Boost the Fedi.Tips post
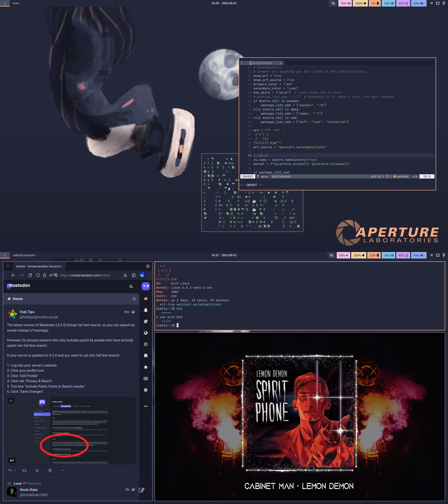448x504 pixels. click(24, 470)
